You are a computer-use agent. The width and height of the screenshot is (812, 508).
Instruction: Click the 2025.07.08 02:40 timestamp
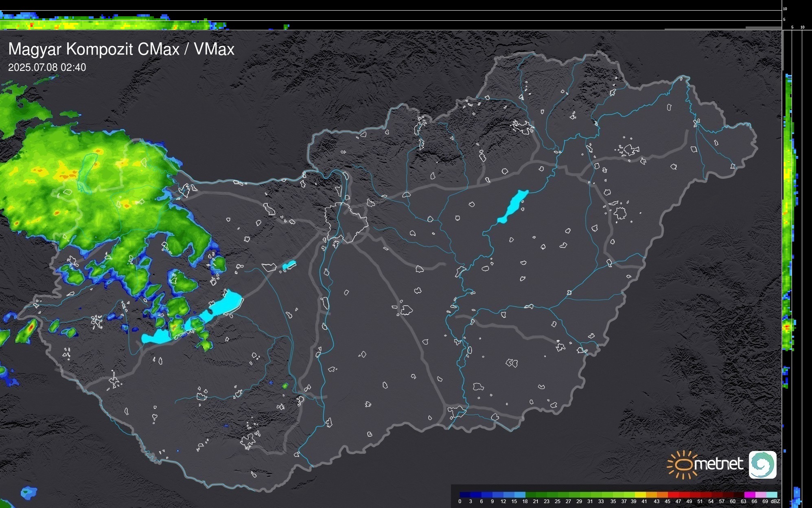tap(47, 68)
